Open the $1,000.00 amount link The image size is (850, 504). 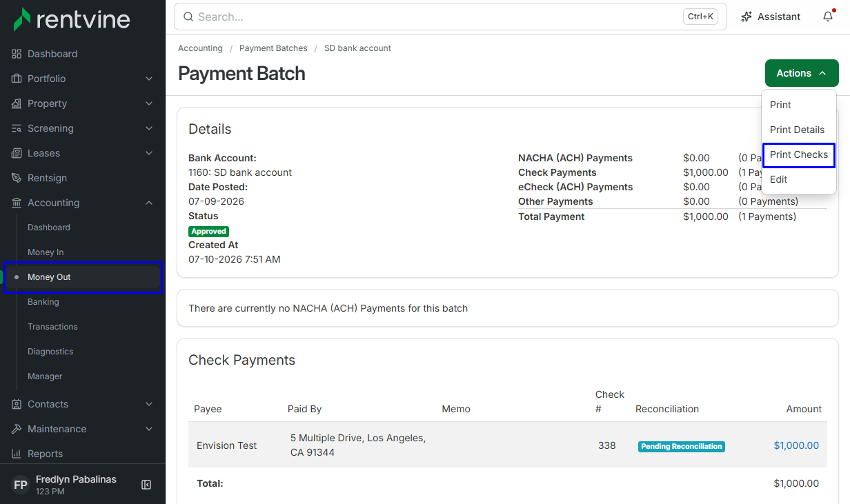point(796,445)
